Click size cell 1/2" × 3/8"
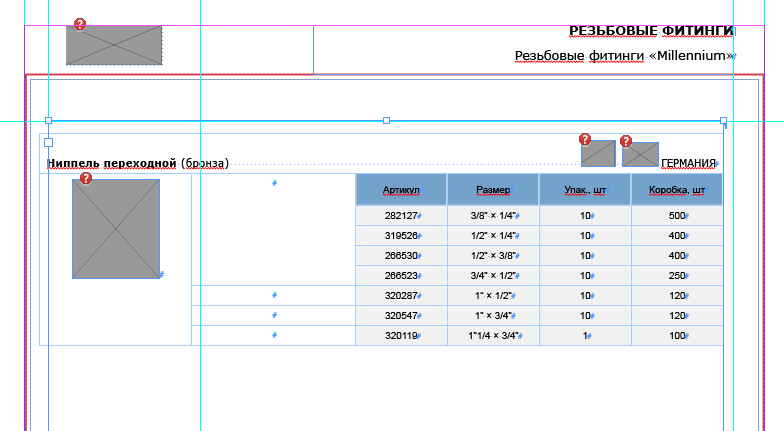This screenshot has width=784, height=431. tap(493, 256)
